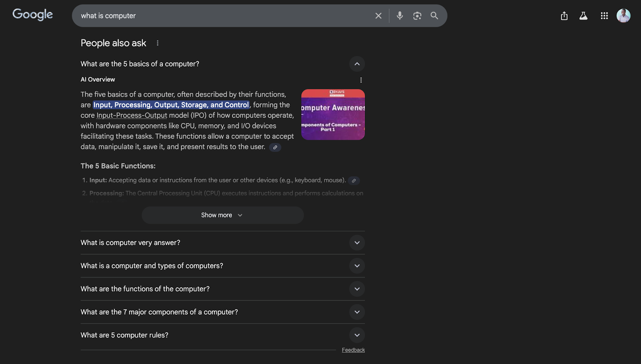The height and width of the screenshot is (364, 641).
Task: Search by image using Google Lens icon
Action: [x=417, y=16]
